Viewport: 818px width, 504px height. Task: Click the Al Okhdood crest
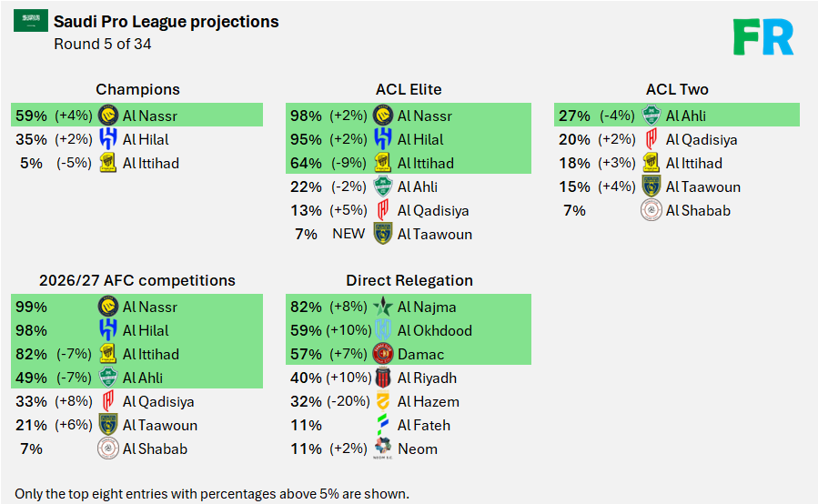point(383,330)
